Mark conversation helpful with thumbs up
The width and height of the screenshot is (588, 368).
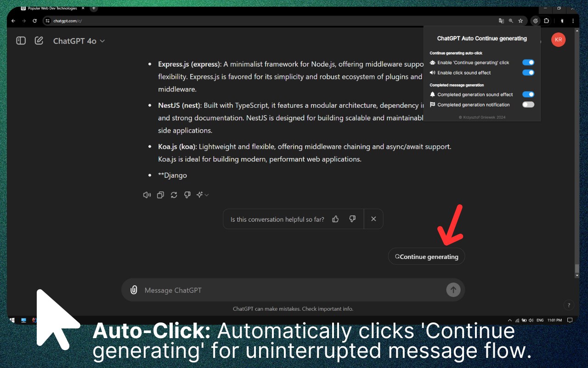click(335, 219)
